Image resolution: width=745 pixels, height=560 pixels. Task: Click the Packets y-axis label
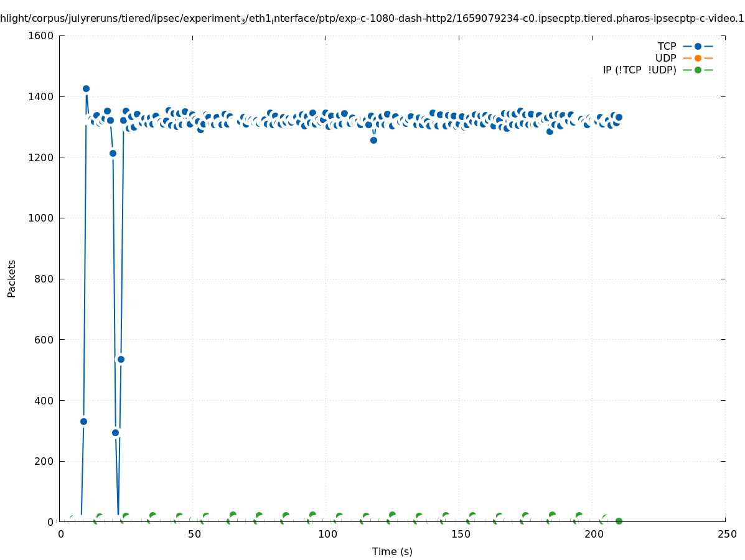pyautogui.click(x=12, y=279)
